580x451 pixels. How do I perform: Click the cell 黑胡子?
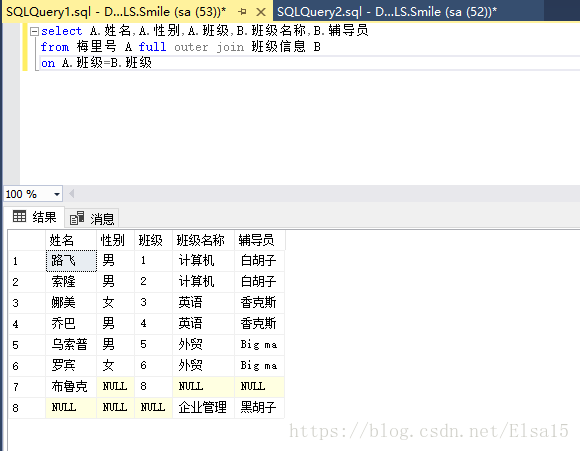pyautogui.click(x=260, y=408)
